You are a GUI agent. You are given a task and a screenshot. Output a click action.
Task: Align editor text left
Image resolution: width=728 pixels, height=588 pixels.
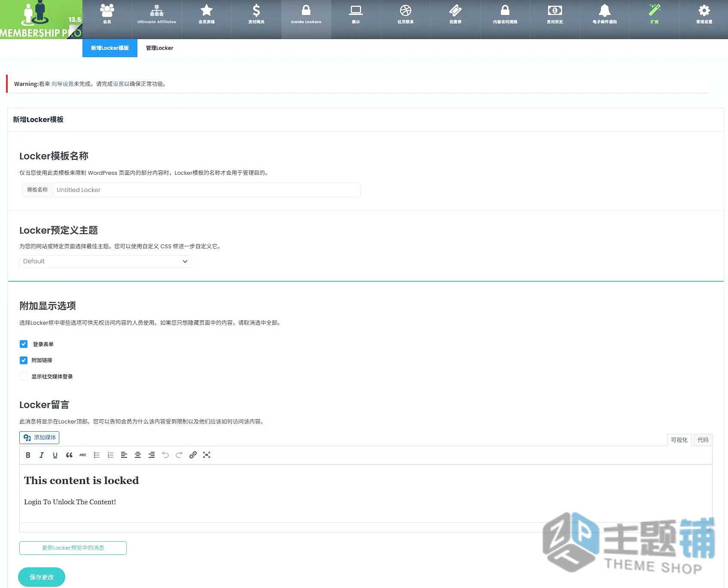124,455
